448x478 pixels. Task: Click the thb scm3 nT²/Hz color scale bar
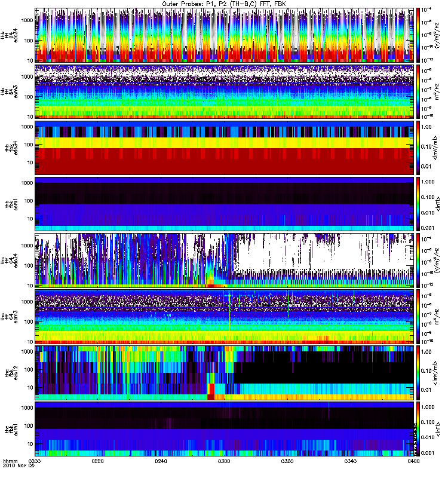click(418, 91)
